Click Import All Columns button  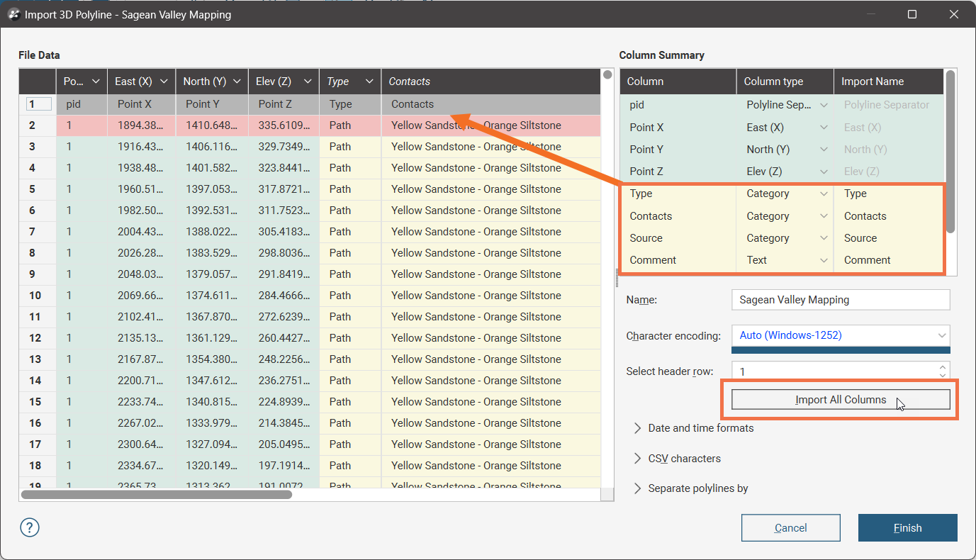840,400
